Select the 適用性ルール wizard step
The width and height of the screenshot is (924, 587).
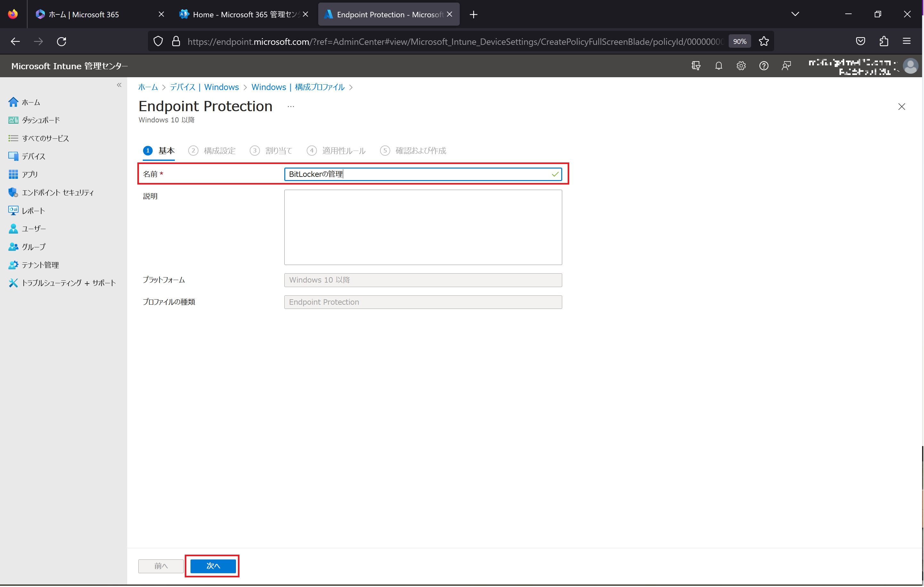pos(336,151)
